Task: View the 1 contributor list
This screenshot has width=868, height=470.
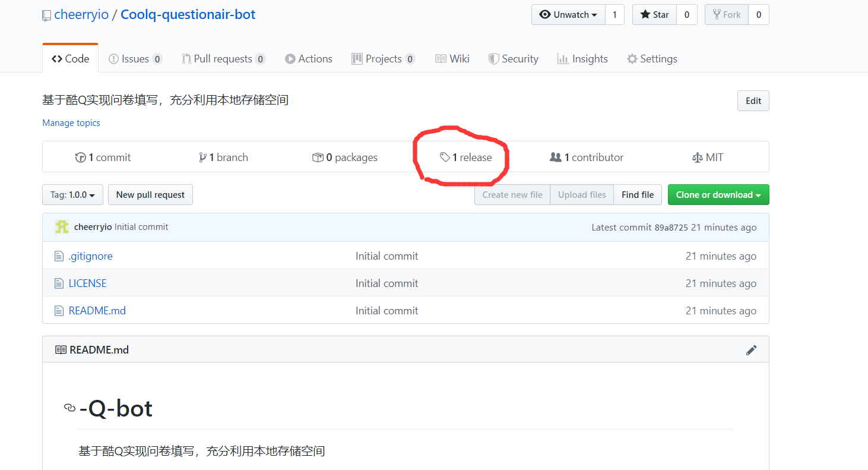Action: [x=587, y=157]
